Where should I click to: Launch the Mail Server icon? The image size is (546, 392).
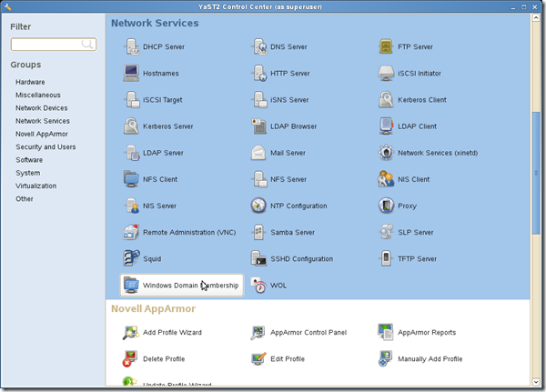pyautogui.click(x=258, y=152)
